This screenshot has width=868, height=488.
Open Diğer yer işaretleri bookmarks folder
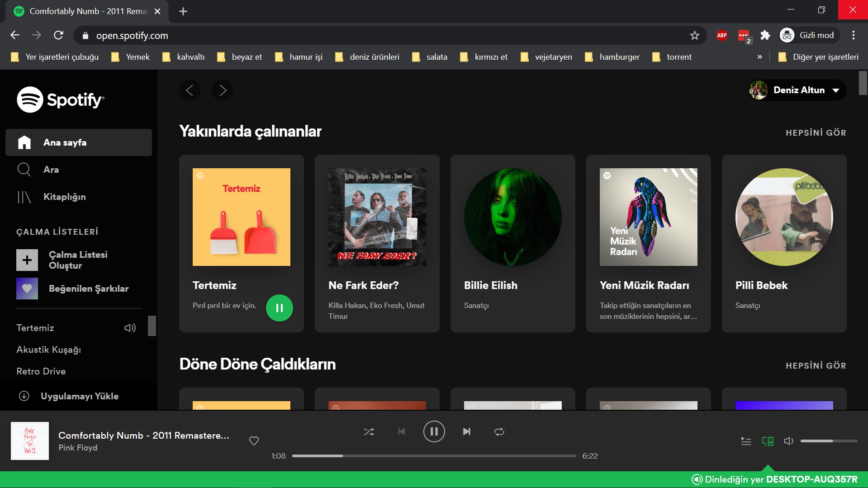coord(818,57)
